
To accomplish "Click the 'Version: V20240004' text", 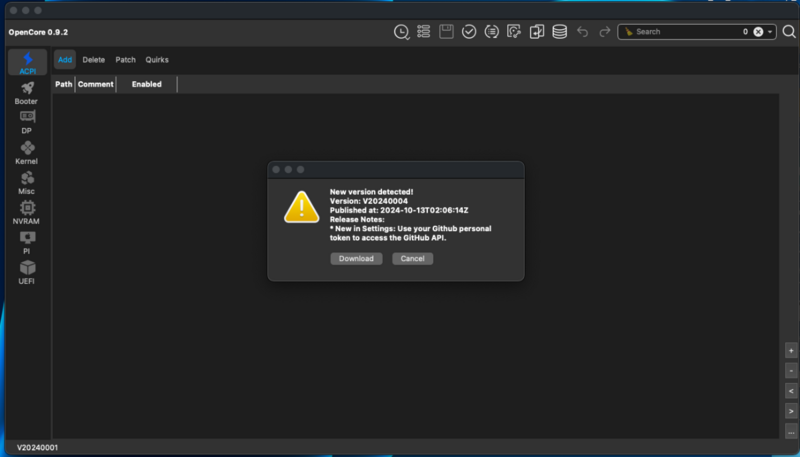I will pos(369,201).
